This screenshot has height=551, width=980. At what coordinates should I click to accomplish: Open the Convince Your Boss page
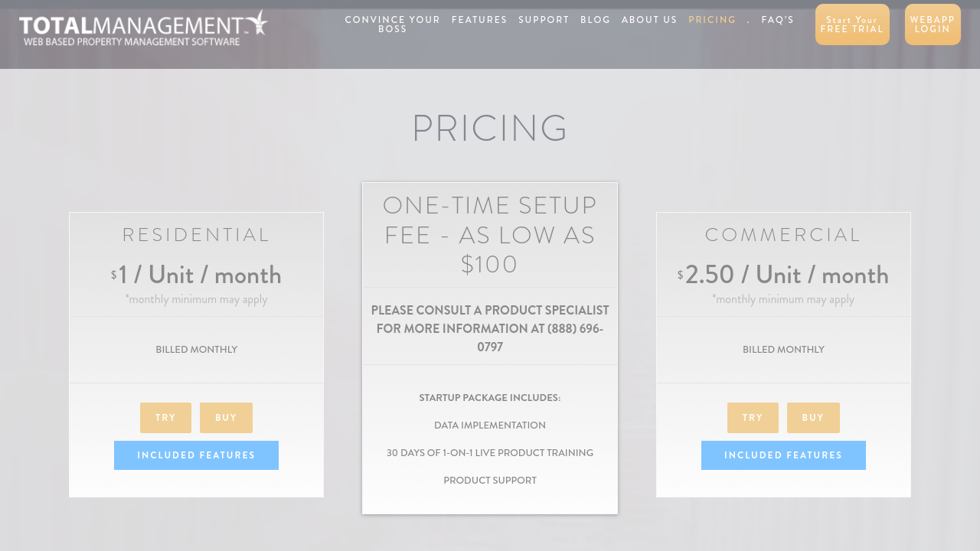click(392, 24)
